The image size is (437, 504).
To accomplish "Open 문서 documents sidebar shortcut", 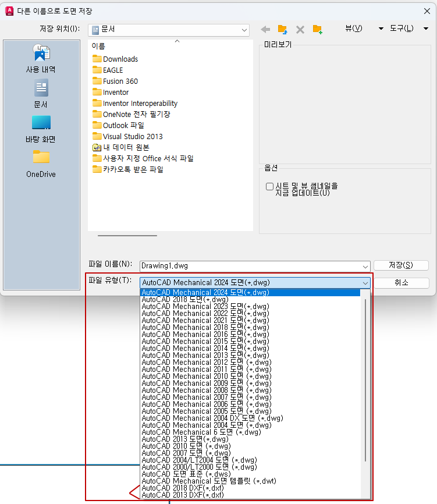I will (41, 94).
